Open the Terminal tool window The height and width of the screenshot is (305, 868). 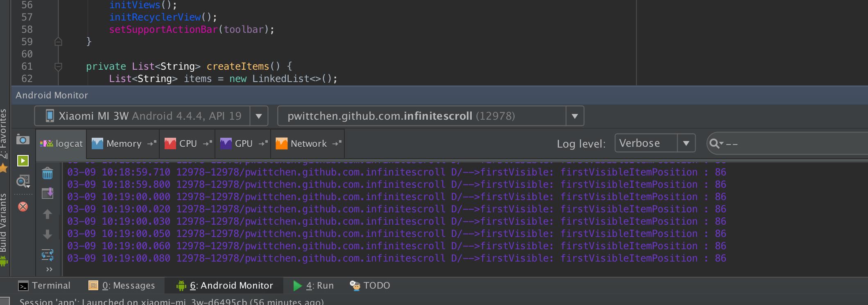point(45,285)
